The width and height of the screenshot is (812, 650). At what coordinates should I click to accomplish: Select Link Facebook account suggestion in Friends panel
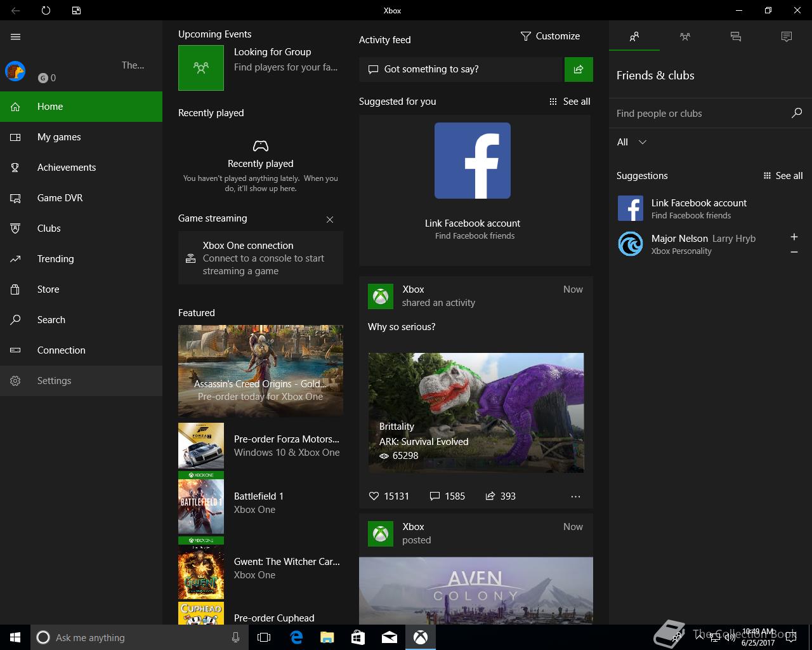[710, 208]
